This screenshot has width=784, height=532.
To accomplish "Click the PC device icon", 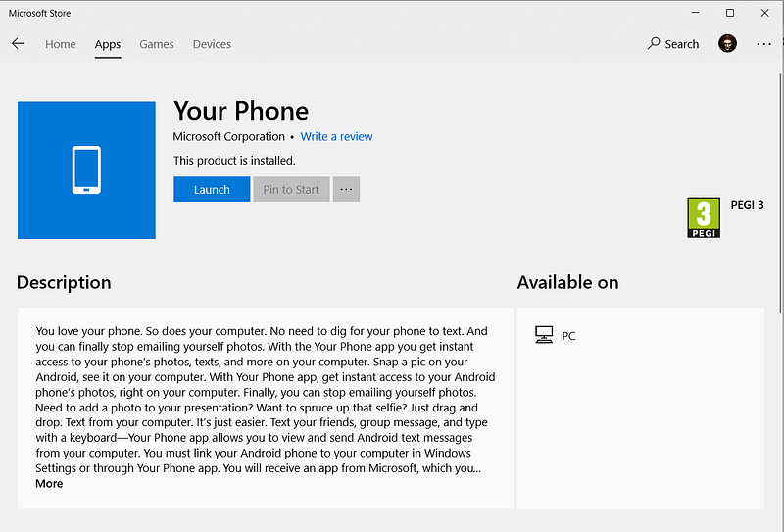I will pyautogui.click(x=544, y=335).
